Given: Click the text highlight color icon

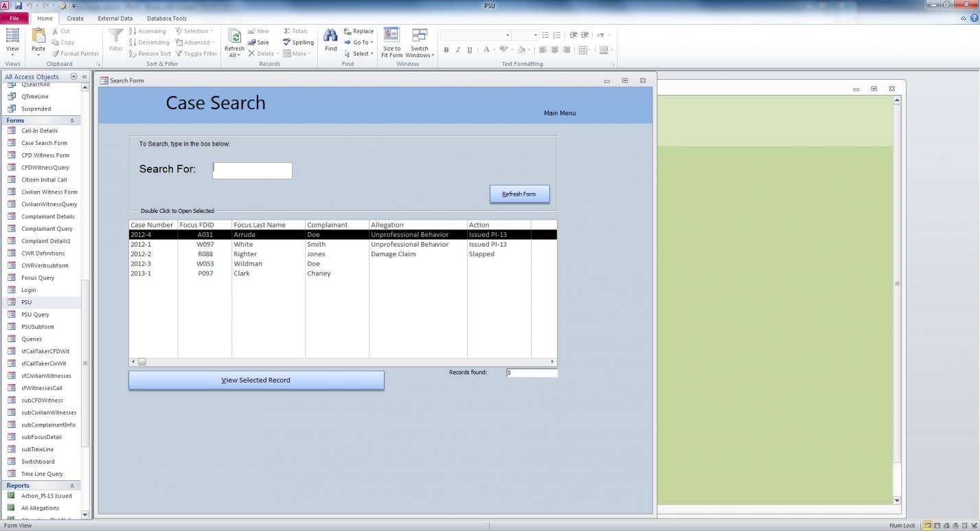Looking at the screenshot, I should click(505, 49).
